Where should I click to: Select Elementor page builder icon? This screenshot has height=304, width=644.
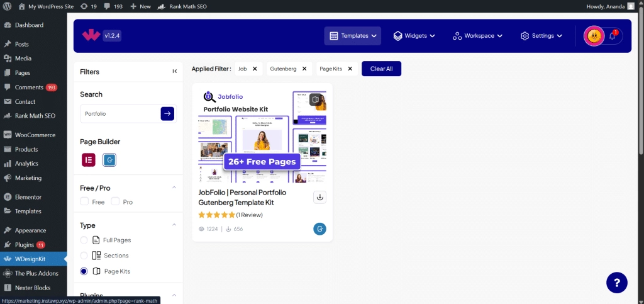[x=88, y=160]
